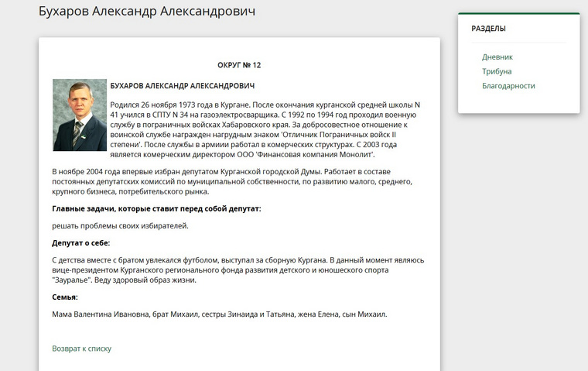Click the heading Главные задачи, которые ставит перед собой депутат

[x=156, y=209]
